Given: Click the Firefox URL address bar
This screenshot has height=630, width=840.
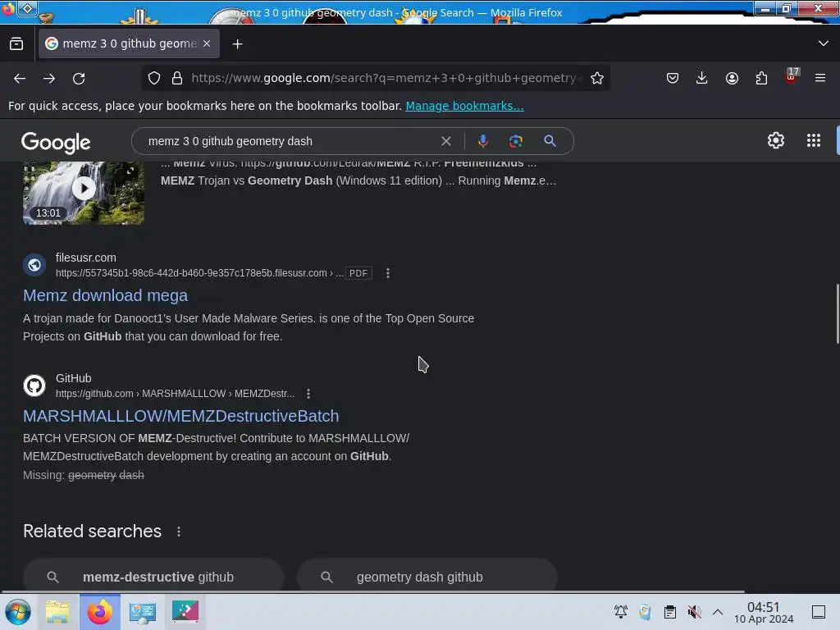Looking at the screenshot, I should click(x=386, y=78).
